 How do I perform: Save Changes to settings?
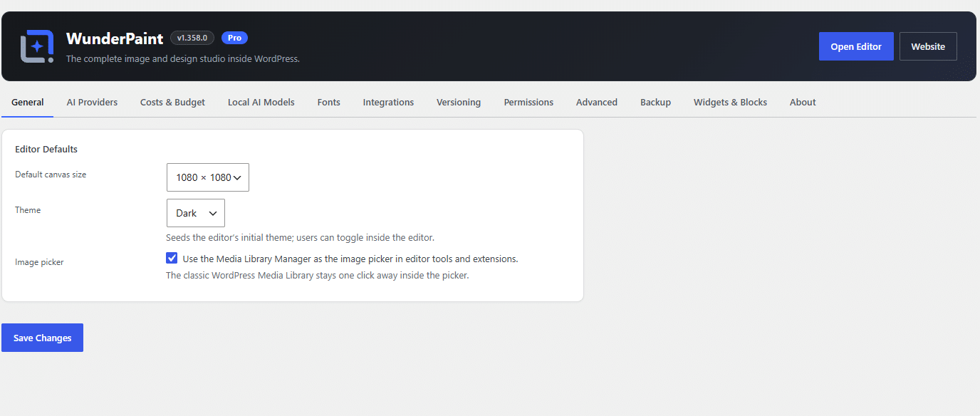click(x=42, y=338)
